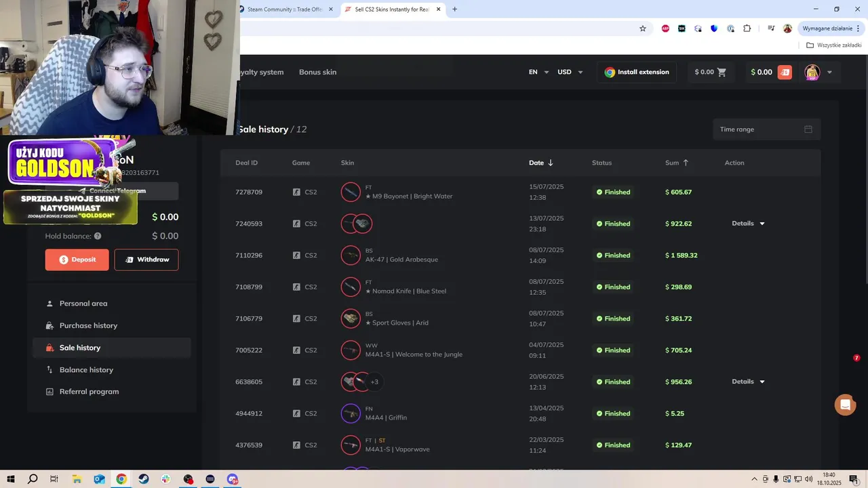
Task: Click the M4A1-S Vaporwave skin name
Action: click(x=397, y=449)
